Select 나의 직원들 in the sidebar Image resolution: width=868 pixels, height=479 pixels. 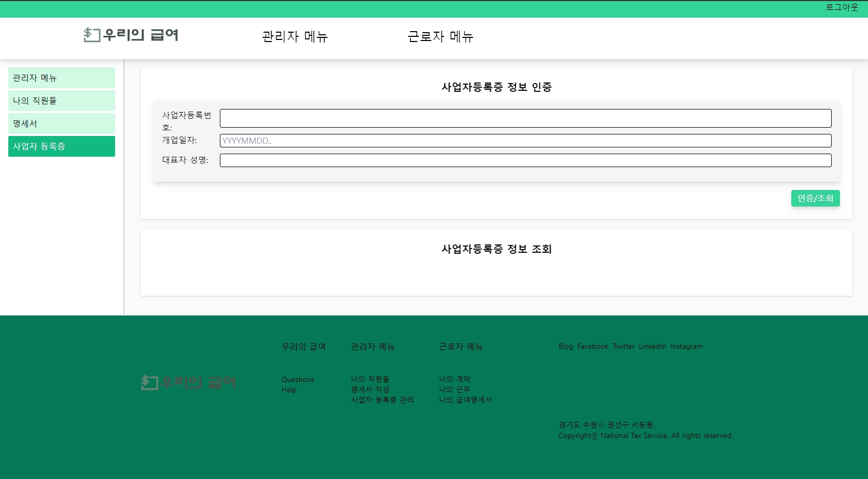coord(62,101)
